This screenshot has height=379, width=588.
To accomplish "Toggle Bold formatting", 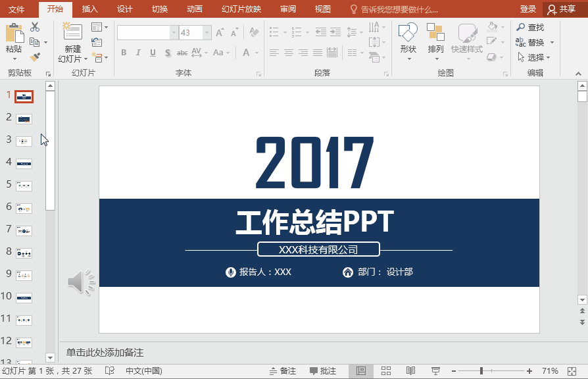I will pos(124,53).
